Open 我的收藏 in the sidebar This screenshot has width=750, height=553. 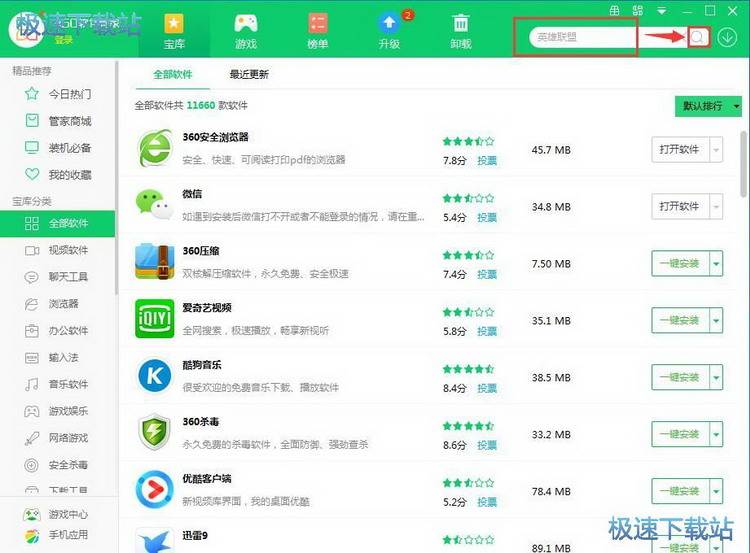pos(58,175)
